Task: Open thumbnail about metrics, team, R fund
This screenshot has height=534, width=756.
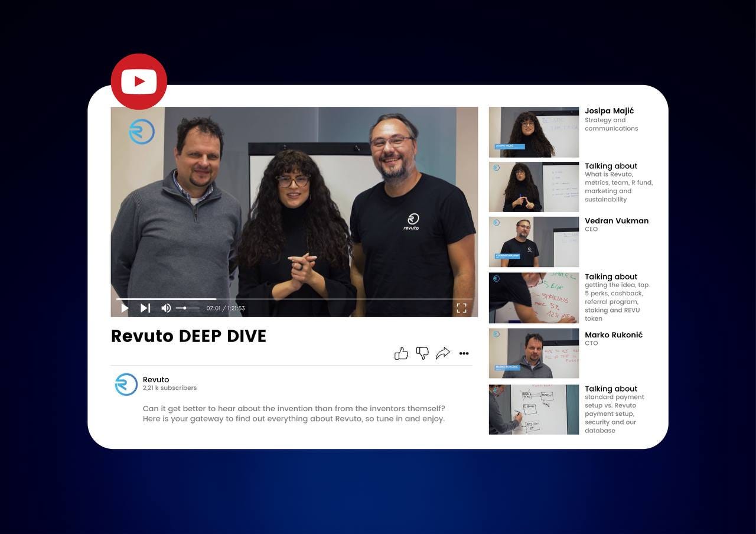Action: [534, 187]
